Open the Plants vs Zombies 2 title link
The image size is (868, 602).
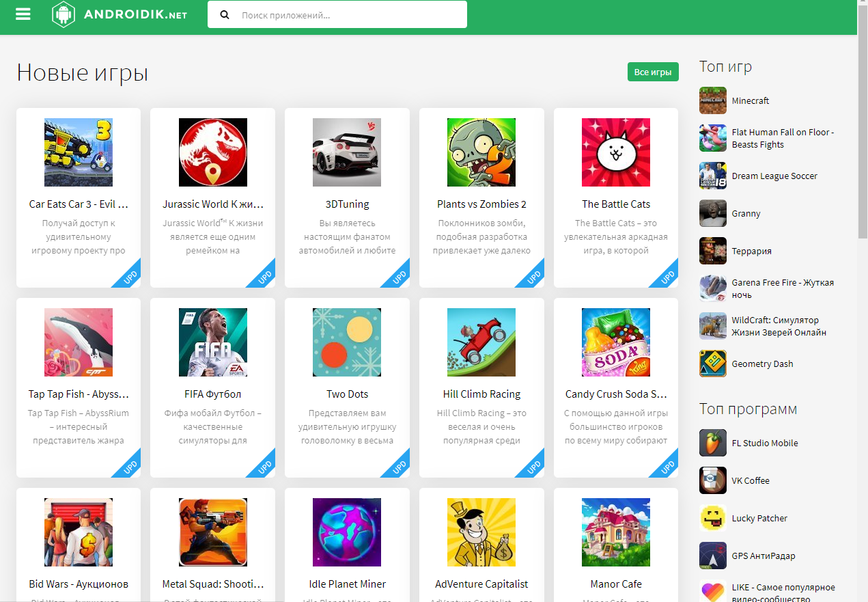pos(481,204)
